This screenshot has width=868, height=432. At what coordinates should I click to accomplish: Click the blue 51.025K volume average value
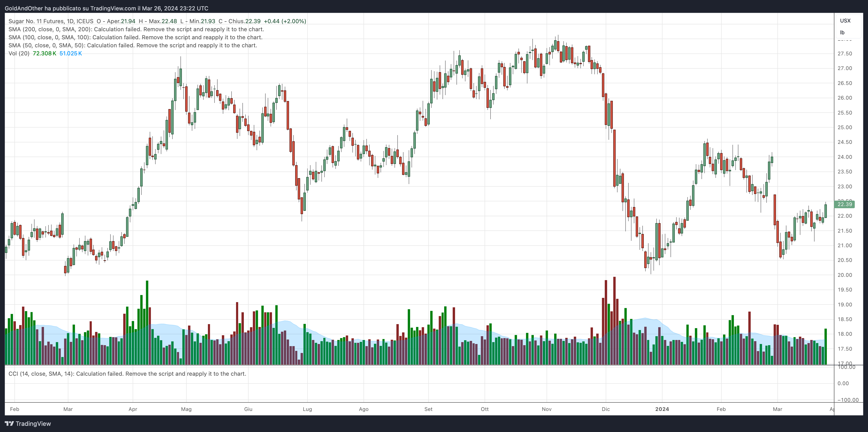pyautogui.click(x=71, y=53)
